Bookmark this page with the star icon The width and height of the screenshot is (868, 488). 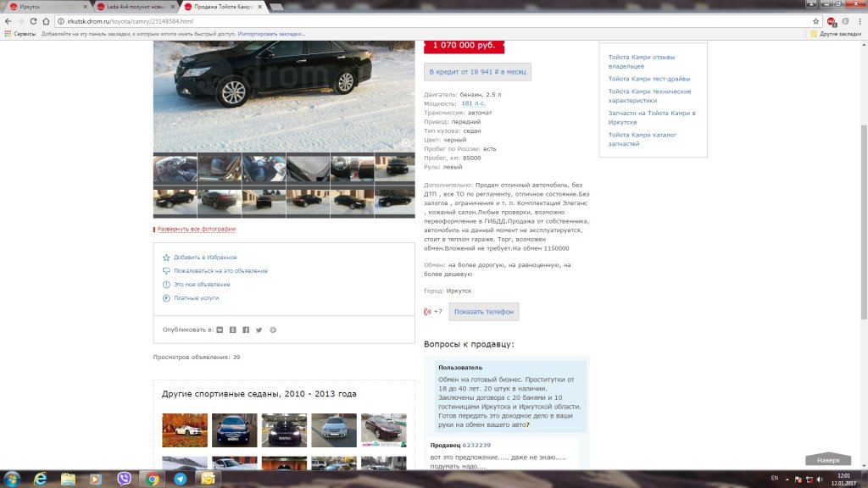(x=816, y=21)
